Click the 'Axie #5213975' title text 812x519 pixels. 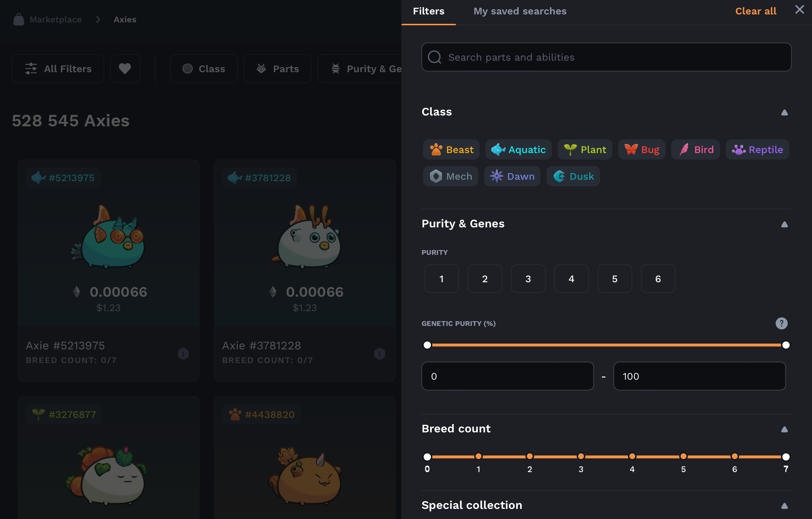65,345
